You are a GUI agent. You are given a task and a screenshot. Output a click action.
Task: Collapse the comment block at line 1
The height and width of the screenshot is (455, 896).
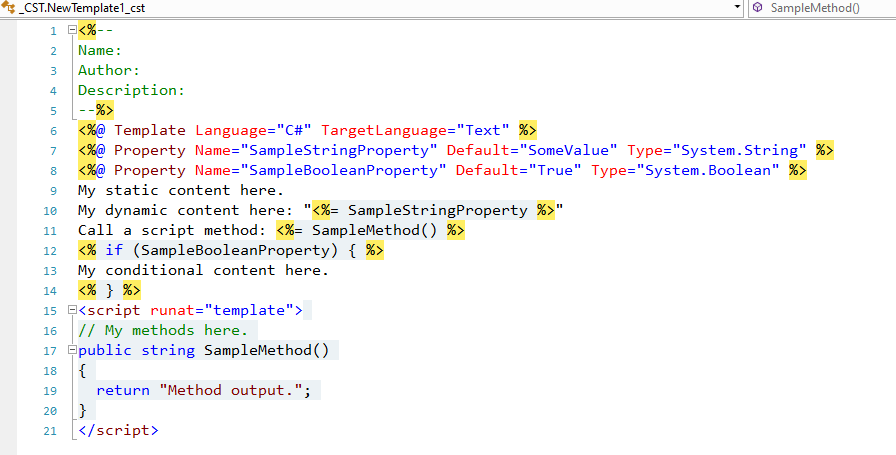(x=72, y=30)
